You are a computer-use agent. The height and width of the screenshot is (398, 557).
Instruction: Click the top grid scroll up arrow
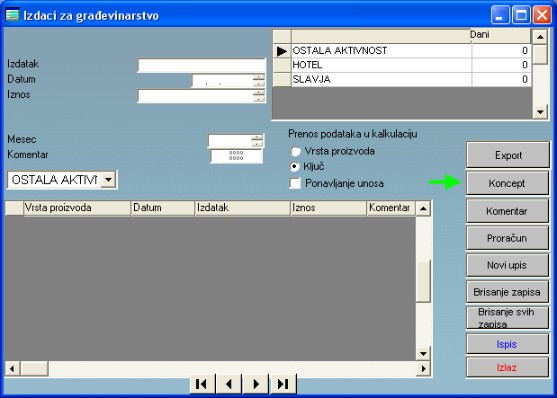(x=540, y=37)
